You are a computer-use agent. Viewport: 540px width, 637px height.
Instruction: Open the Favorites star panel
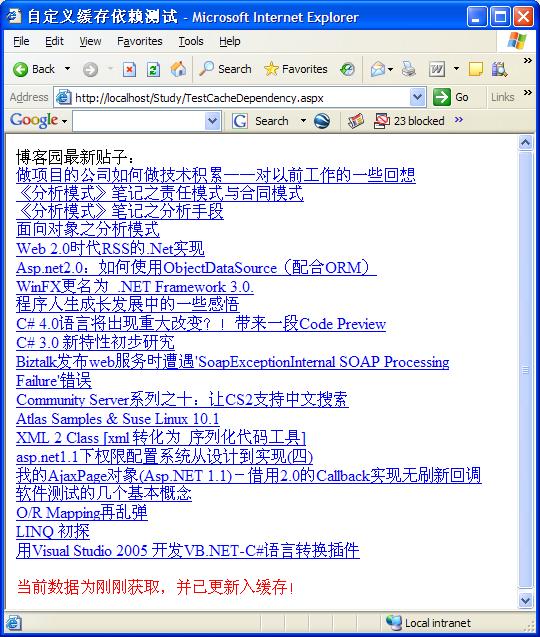[x=295, y=69]
